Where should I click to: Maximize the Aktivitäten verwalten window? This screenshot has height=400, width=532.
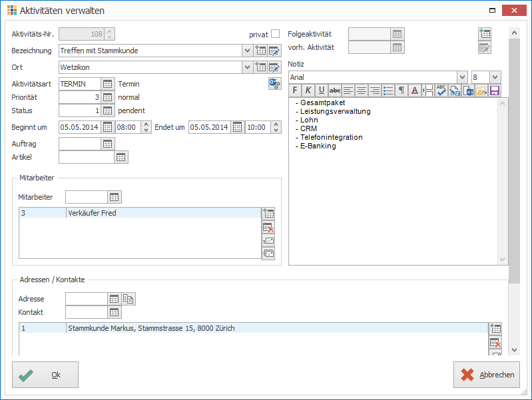click(492, 11)
